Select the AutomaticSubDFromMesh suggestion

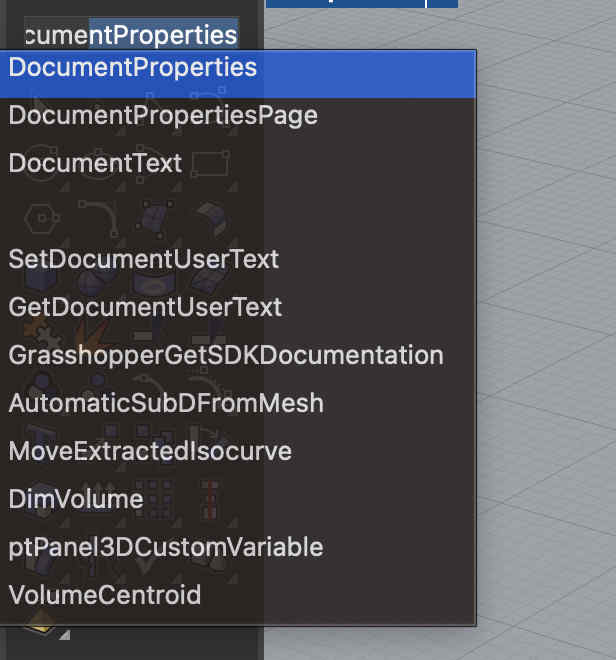coord(165,403)
